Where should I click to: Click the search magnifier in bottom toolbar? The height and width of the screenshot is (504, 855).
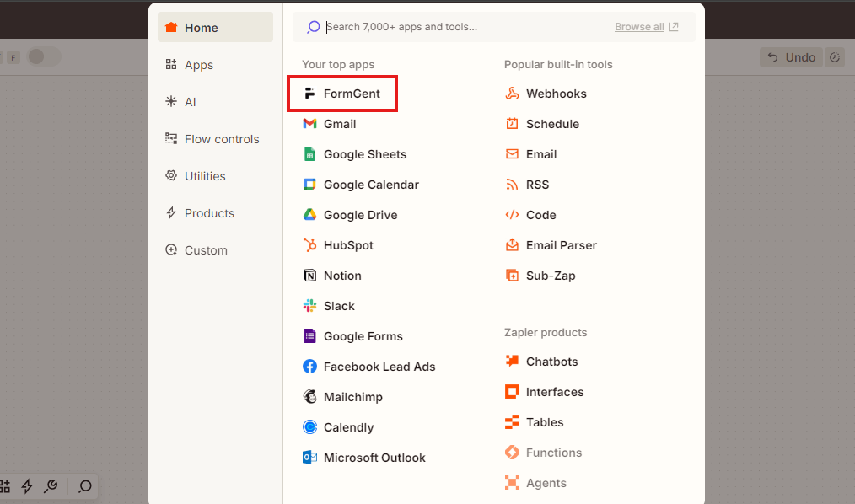coord(84,486)
